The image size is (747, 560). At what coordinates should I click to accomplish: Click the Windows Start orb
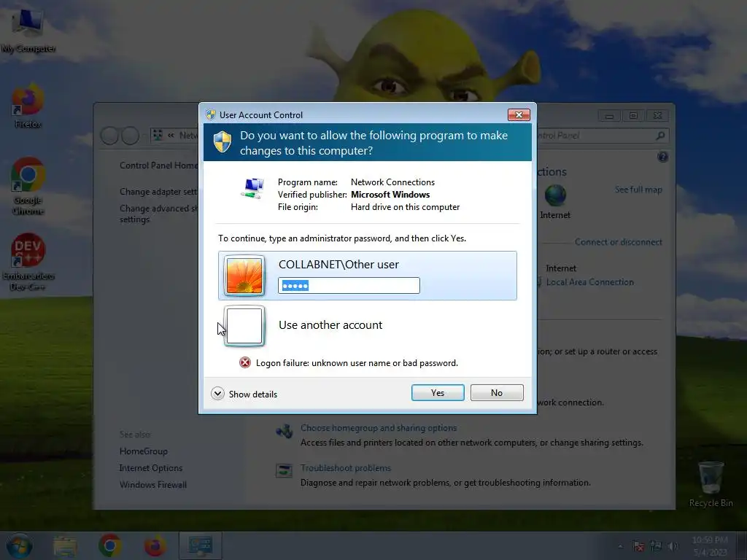(18, 545)
